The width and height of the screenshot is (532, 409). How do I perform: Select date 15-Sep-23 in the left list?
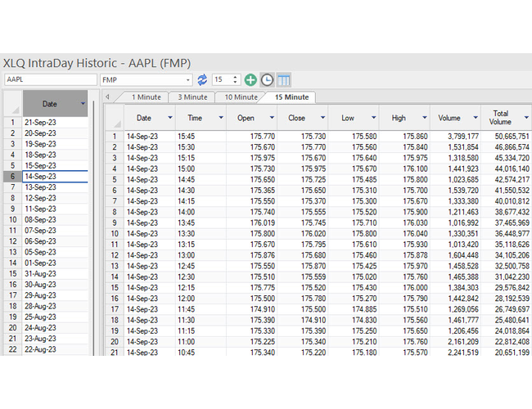(55, 166)
